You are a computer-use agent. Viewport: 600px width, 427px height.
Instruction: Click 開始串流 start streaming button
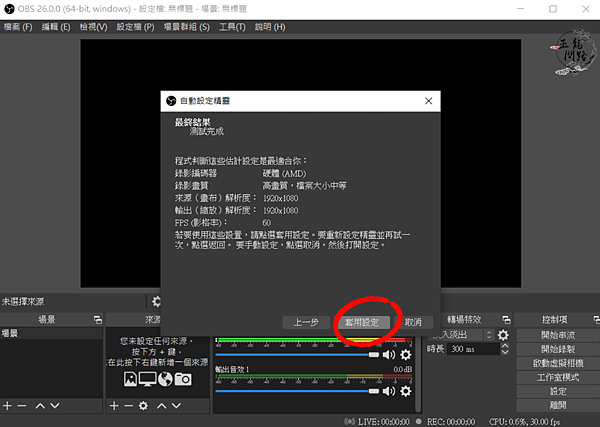[x=558, y=335]
